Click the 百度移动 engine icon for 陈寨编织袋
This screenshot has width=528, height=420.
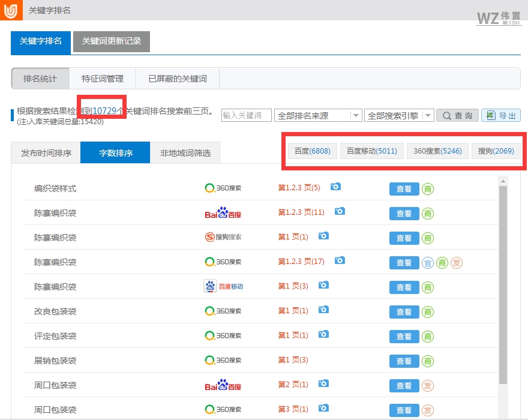222,286
